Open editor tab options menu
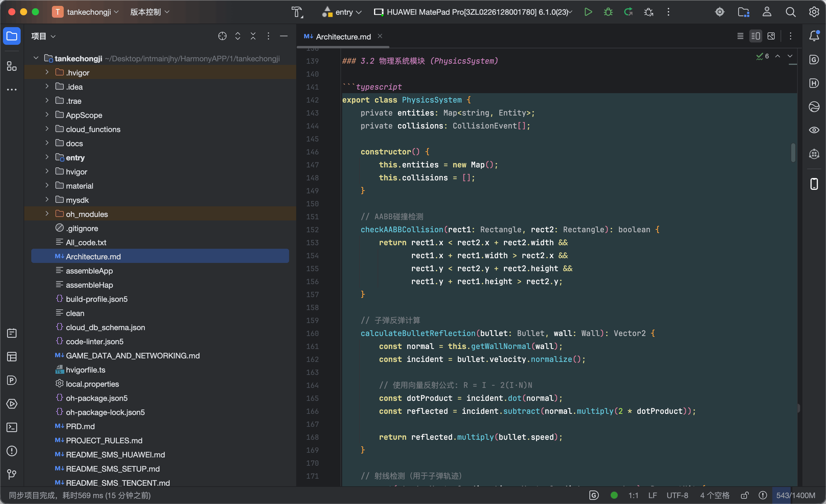Image resolution: width=826 pixels, height=504 pixels. click(791, 36)
